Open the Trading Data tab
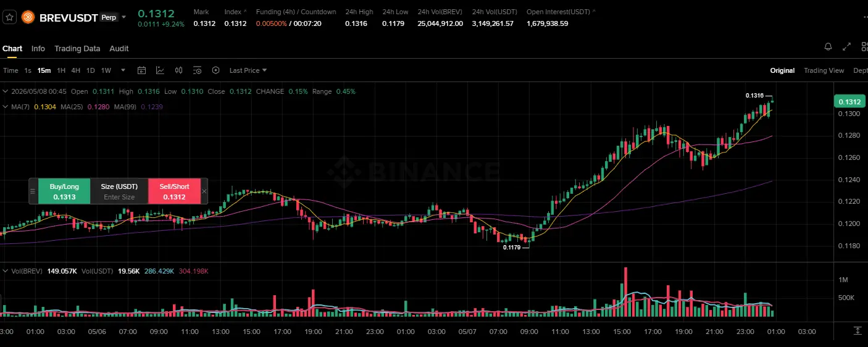Viewport: 868px width, 347px height. (77, 49)
